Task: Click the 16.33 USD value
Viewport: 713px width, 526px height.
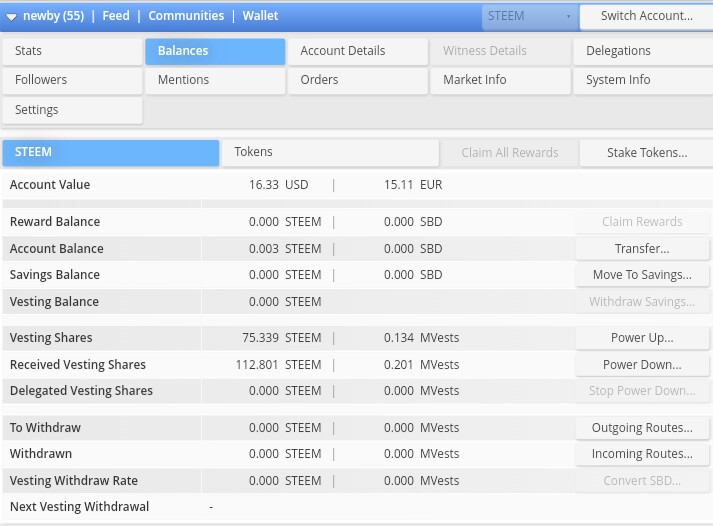Action: [x=278, y=185]
